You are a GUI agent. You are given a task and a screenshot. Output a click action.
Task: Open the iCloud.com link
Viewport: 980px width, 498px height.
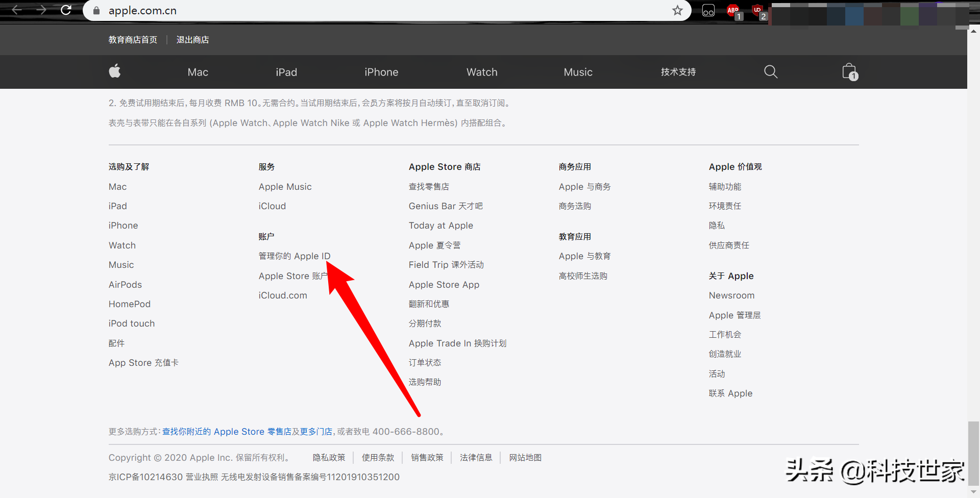point(283,295)
